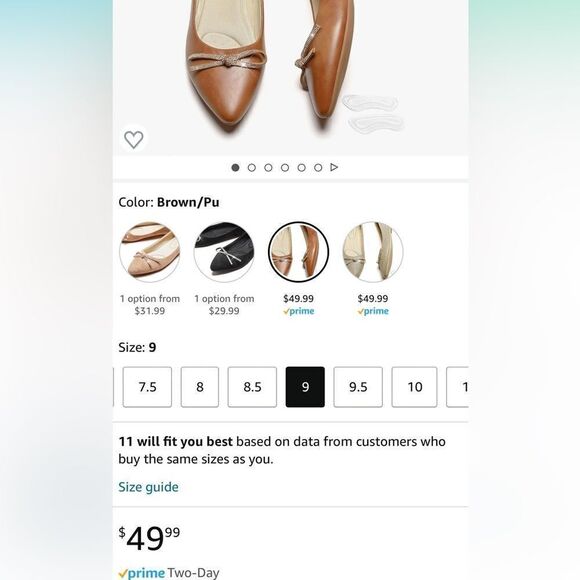Select size 10
Image resolution: width=580 pixels, height=580 pixels.
tap(414, 387)
